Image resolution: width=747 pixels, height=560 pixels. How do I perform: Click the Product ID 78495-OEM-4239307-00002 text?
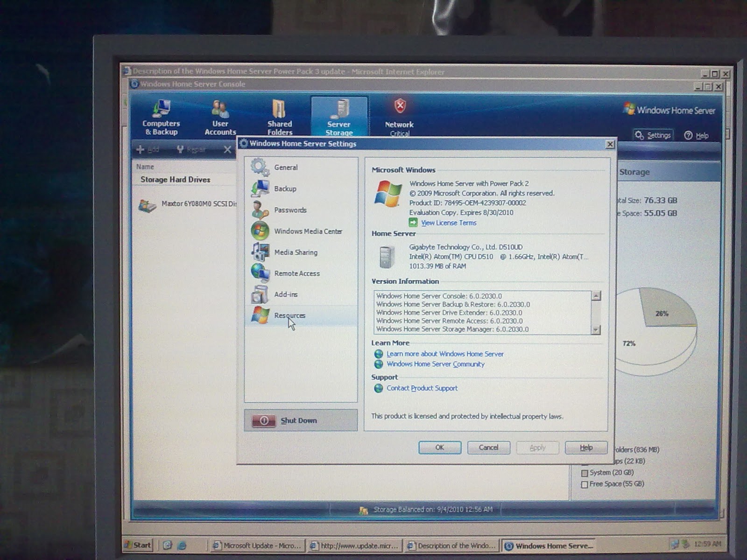tap(467, 203)
